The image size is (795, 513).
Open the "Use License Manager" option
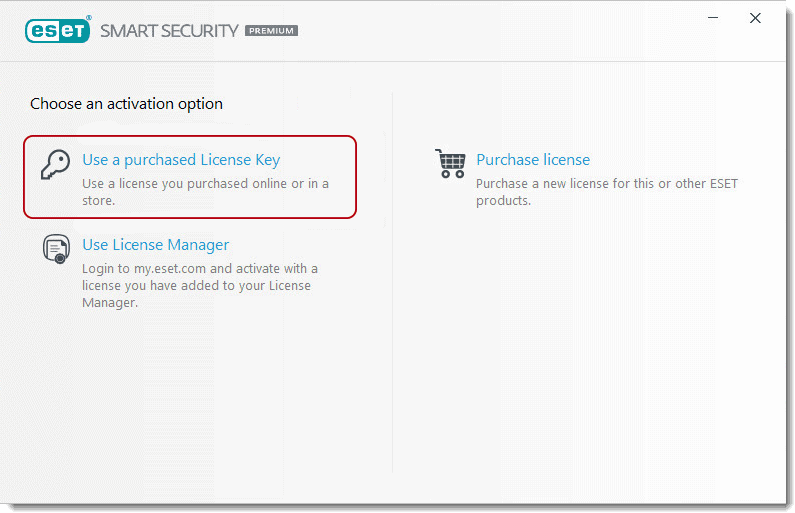[155, 245]
